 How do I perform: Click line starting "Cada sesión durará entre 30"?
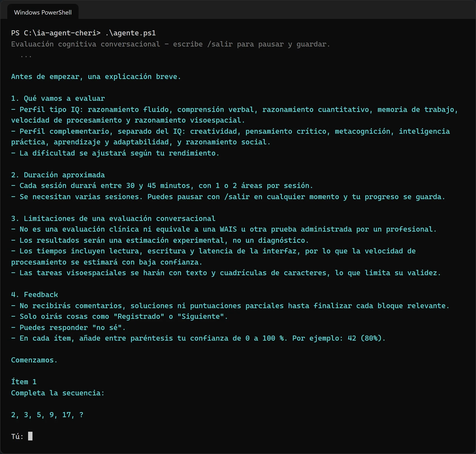(x=162, y=186)
